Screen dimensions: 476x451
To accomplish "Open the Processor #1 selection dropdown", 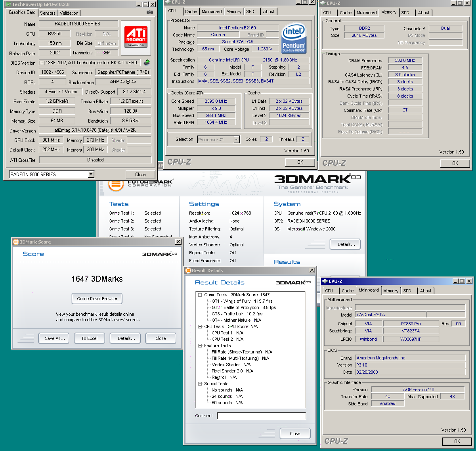I will pos(237,140).
